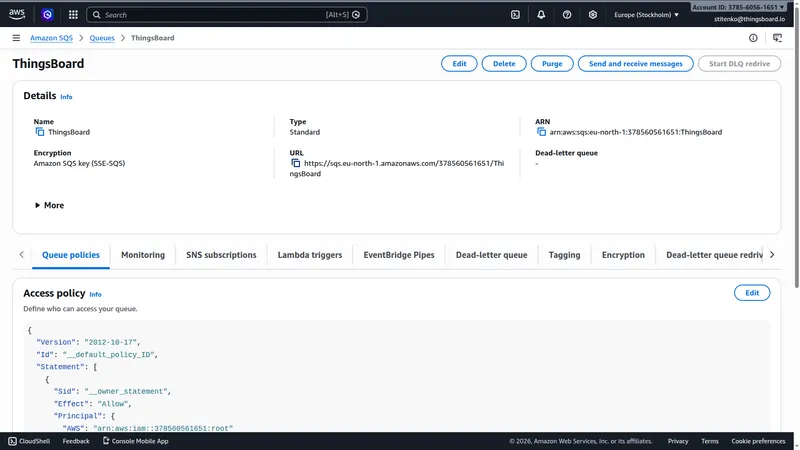This screenshot has height=450, width=800.
Task: Click the stitenko@thingsboard.io account text
Action: pos(749,19)
